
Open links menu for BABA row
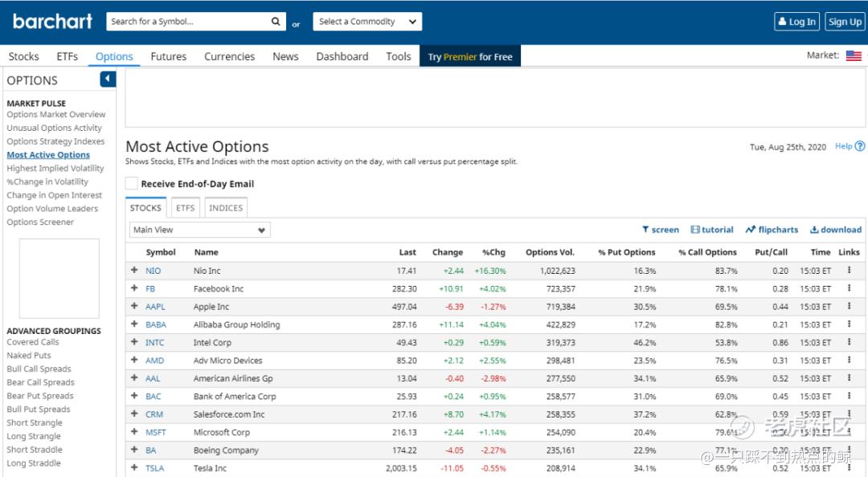[849, 324]
